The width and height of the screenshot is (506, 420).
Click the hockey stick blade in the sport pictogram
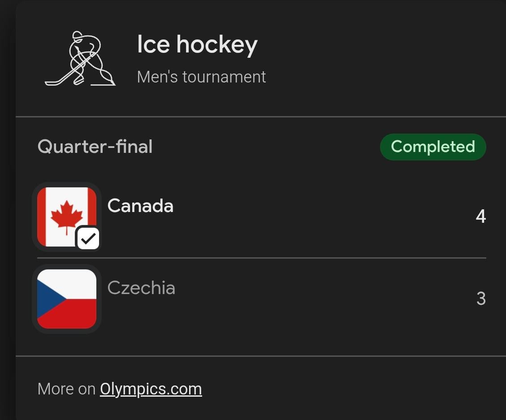pyautogui.click(x=52, y=82)
